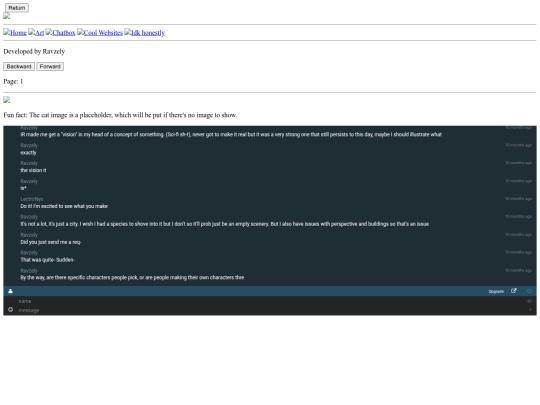Click the send arrow beside message field
The height and width of the screenshot is (405, 540).
[530, 310]
